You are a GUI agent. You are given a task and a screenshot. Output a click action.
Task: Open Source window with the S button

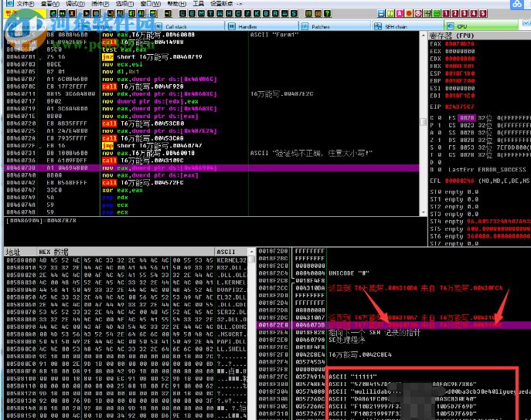[293, 13]
